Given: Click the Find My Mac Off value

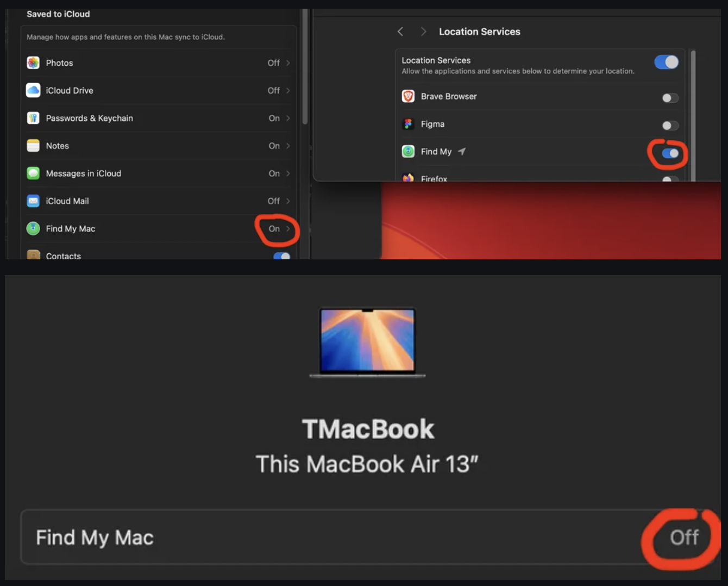Looking at the screenshot, I should (684, 538).
